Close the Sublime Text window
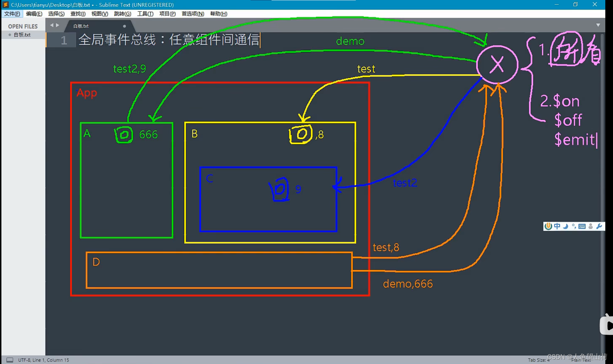The height and width of the screenshot is (364, 613). coord(595,5)
